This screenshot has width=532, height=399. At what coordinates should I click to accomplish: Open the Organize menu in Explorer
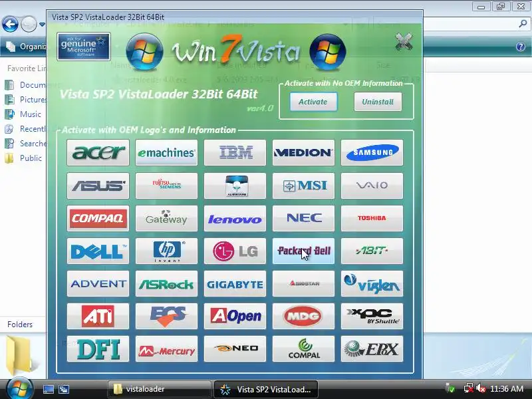tap(25, 47)
